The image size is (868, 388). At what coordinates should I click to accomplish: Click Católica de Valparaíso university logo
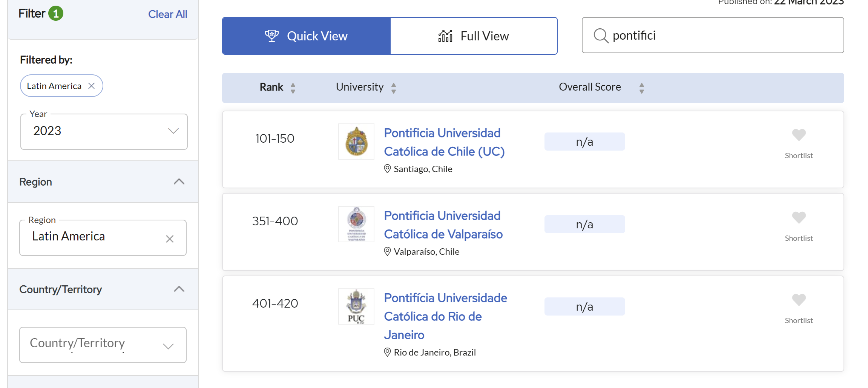click(356, 224)
